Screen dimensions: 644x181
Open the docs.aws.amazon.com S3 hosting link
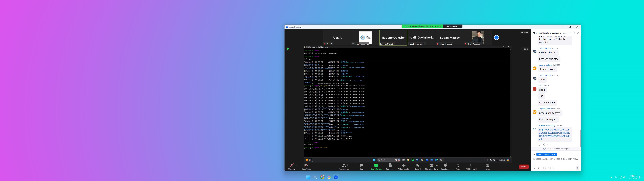pos(554,134)
